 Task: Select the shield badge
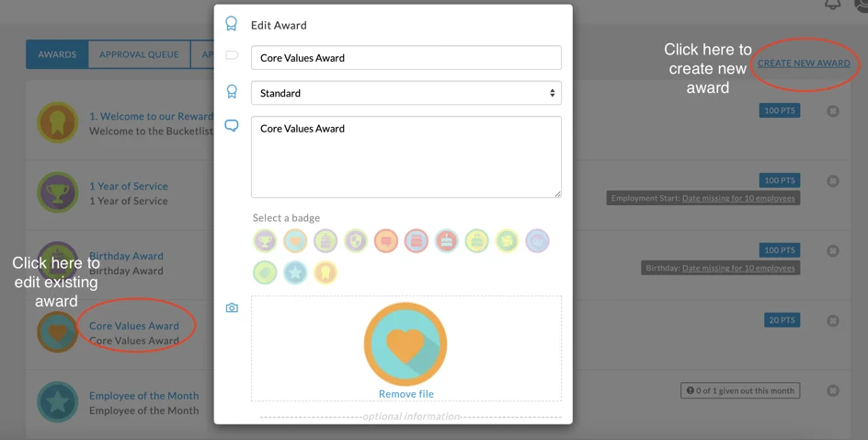[356, 241]
